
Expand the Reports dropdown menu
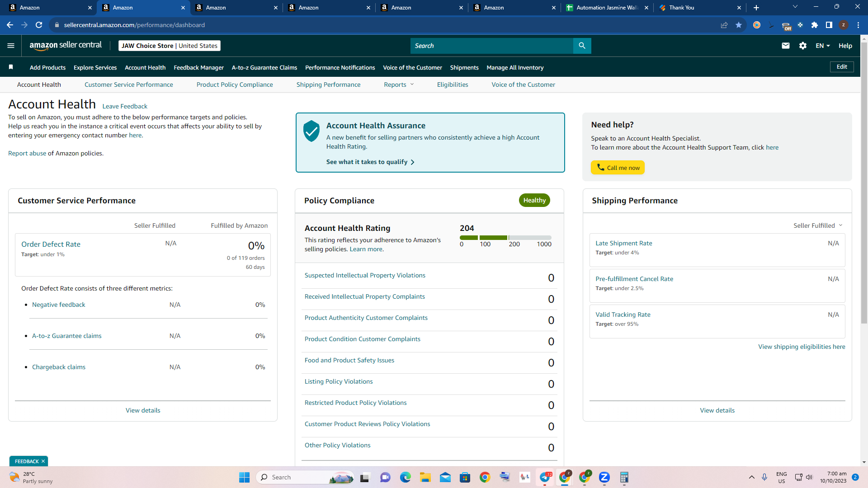pyautogui.click(x=399, y=84)
